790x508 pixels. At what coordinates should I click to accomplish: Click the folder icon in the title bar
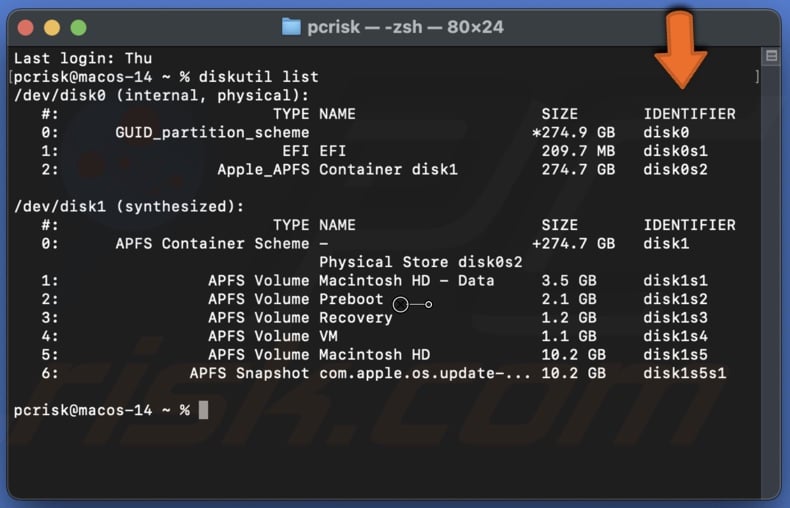click(x=291, y=27)
